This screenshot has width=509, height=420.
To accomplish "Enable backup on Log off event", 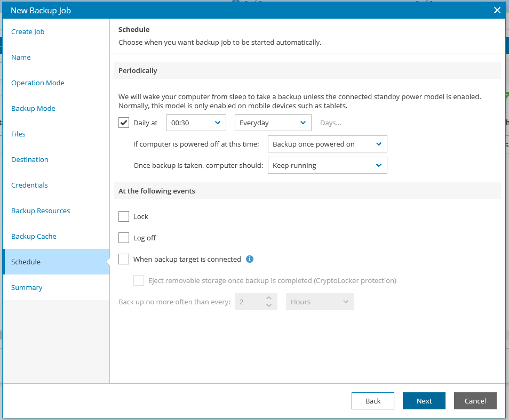I will (123, 237).
